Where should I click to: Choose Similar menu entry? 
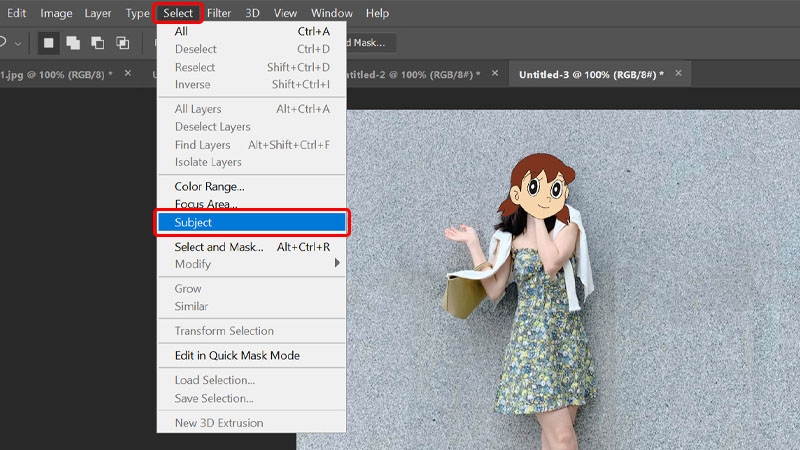(252, 306)
